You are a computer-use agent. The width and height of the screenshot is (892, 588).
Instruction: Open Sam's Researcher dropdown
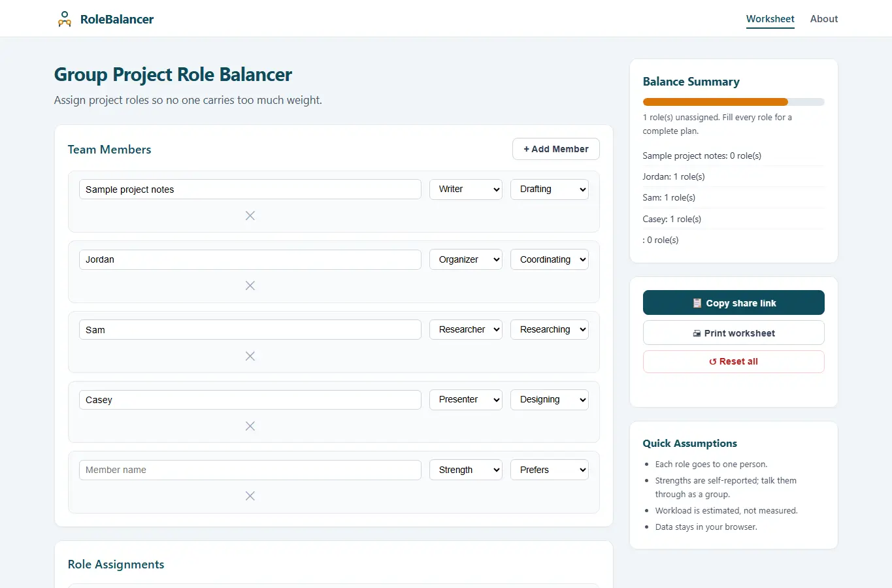466,329
